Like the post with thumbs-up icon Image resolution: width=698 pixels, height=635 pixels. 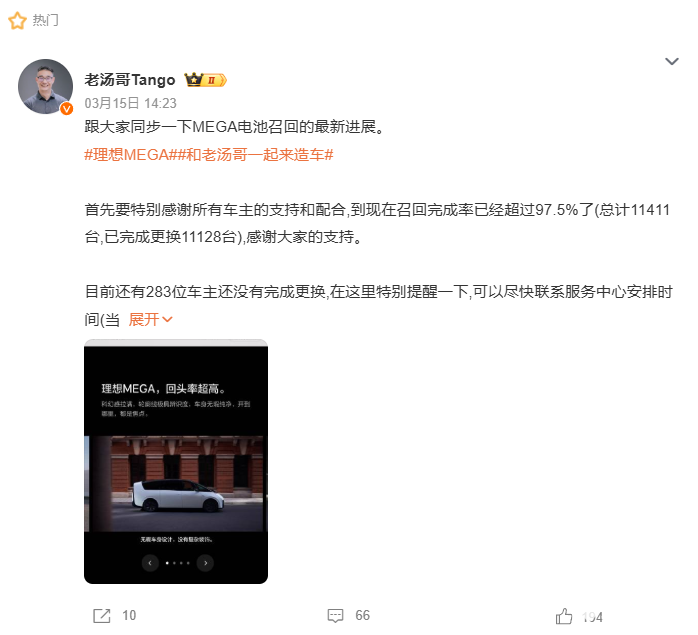click(564, 616)
